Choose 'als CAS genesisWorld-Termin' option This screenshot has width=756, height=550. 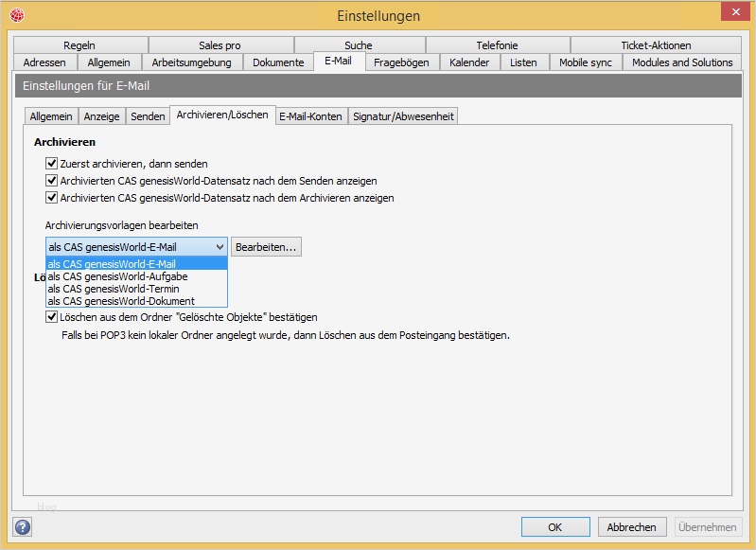click(x=136, y=289)
